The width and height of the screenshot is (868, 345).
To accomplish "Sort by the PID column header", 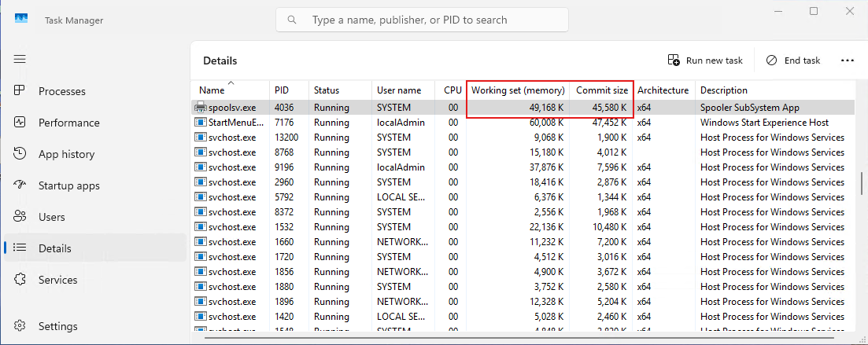I will [290, 90].
